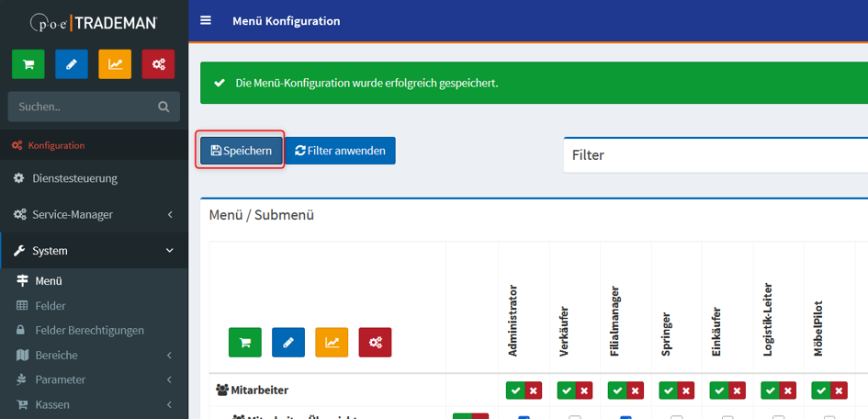Image resolution: width=868 pixels, height=419 pixels.
Task: Allow Mitarbeiter for Einkäufer with green check
Action: (719, 391)
